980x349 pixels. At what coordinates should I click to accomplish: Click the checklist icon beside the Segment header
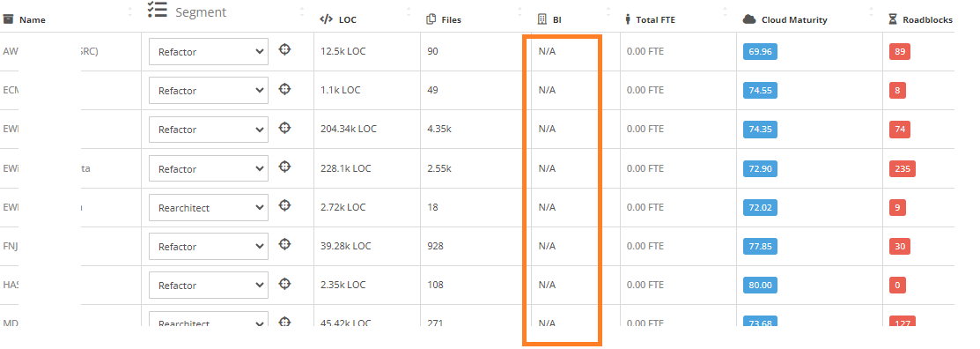tap(158, 10)
